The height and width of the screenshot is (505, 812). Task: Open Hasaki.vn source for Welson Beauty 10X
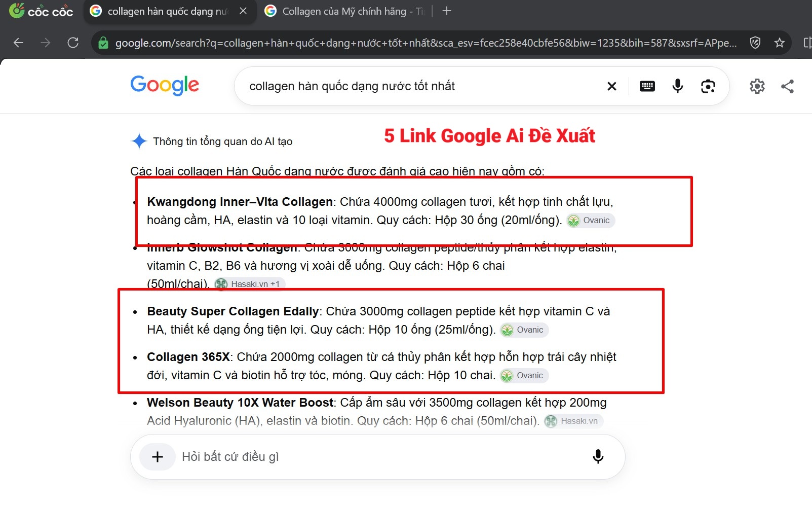[x=573, y=421]
